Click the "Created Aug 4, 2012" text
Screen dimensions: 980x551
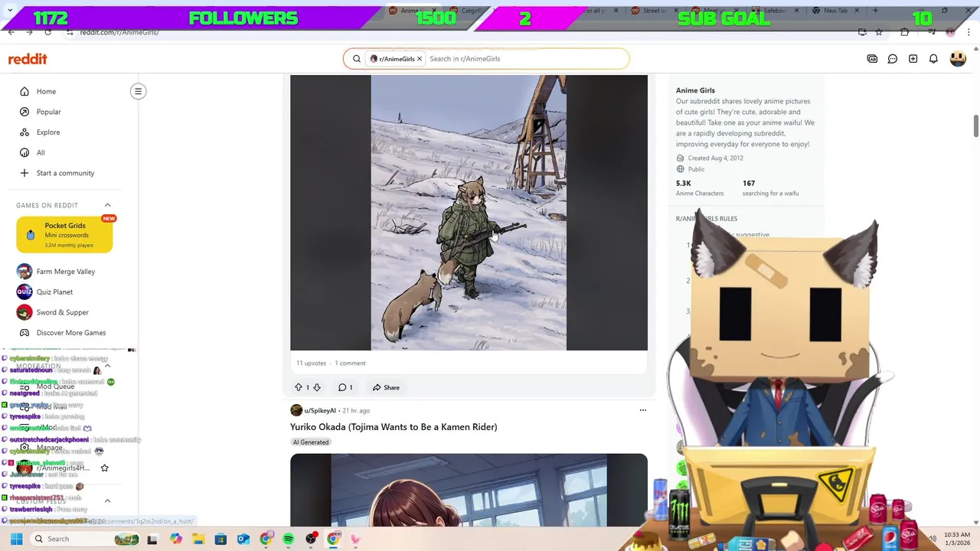coord(715,158)
